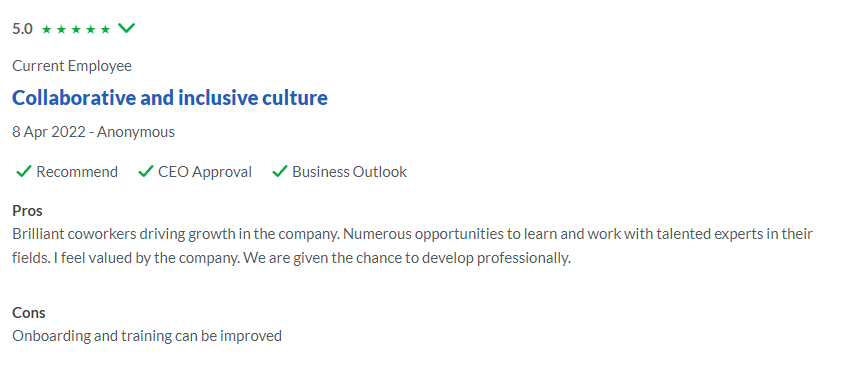Click the second green rating star
Image resolution: width=856 pixels, height=366 pixels.
(x=61, y=29)
